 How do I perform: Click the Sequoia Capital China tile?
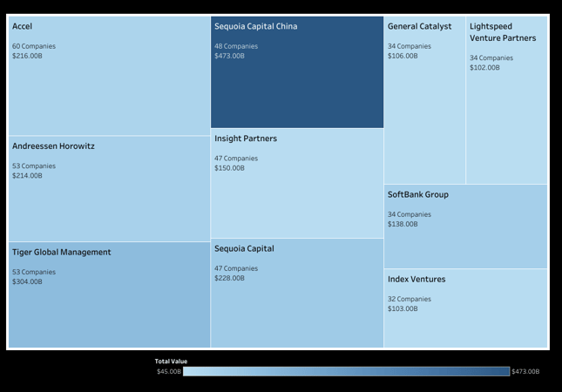click(297, 72)
